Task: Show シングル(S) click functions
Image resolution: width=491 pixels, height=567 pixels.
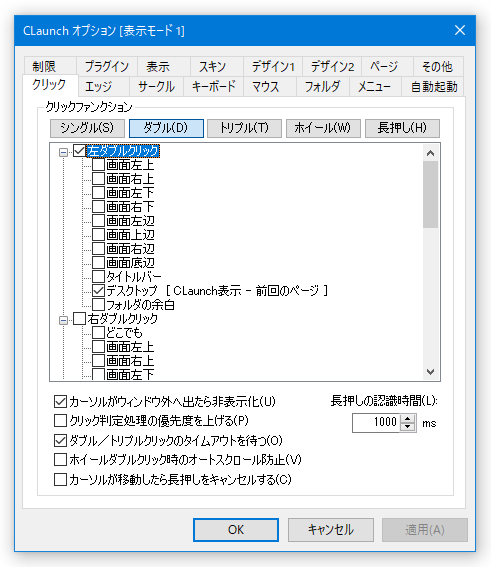Action: point(87,128)
